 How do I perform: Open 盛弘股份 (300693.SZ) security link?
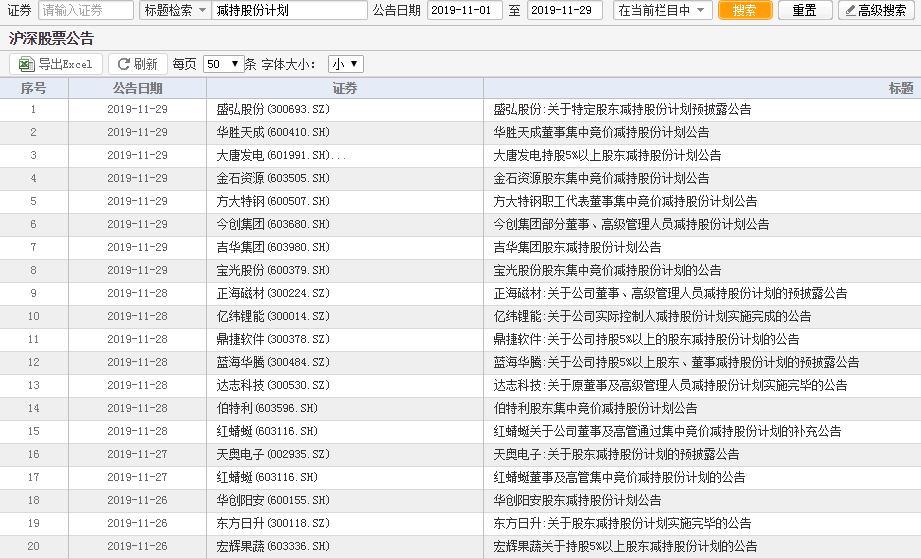[x=272, y=109]
